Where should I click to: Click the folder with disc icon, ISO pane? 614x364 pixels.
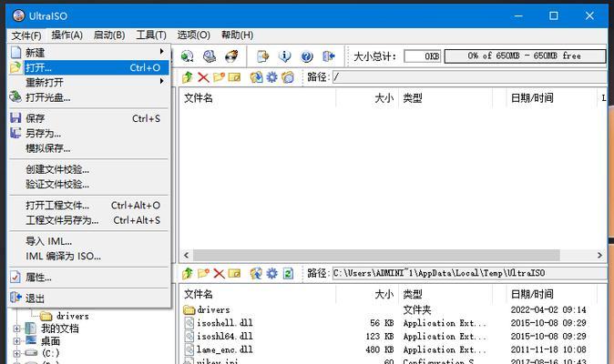[288, 77]
